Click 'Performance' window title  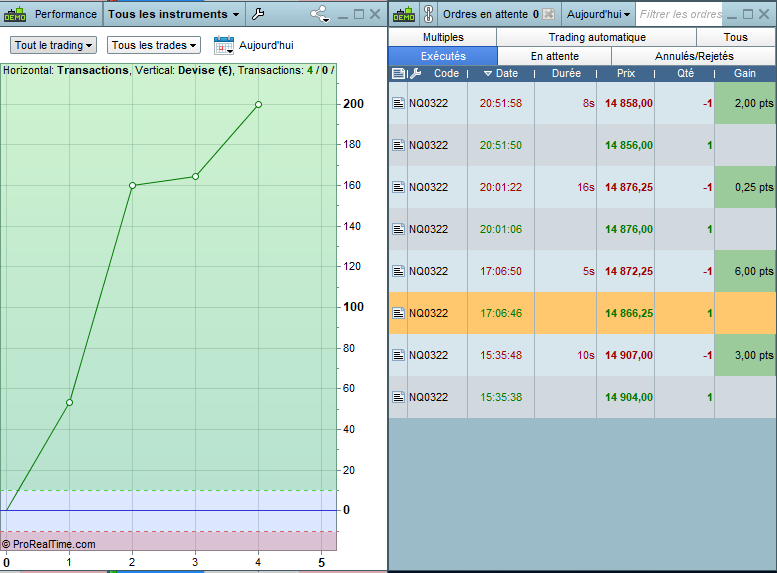[x=65, y=14]
